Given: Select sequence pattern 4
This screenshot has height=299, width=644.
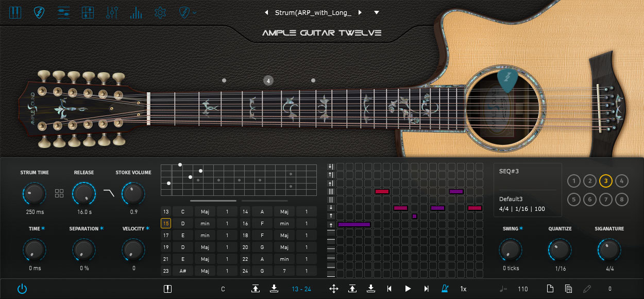Looking at the screenshot, I should (x=622, y=181).
